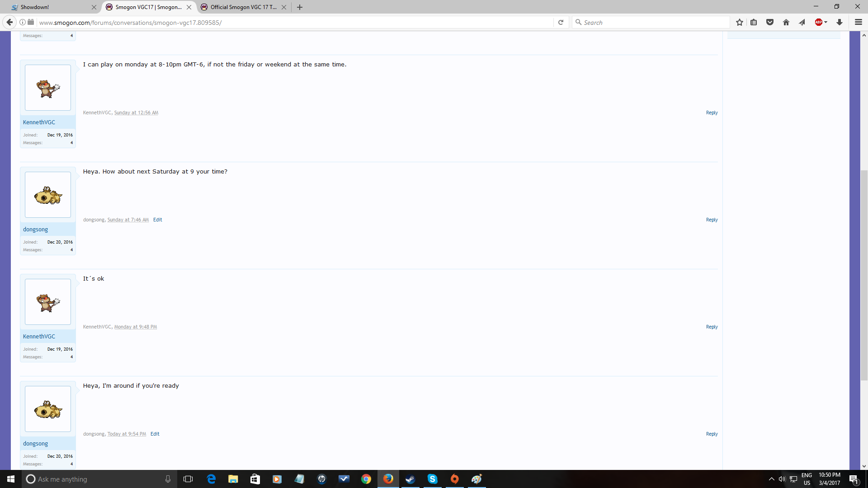The width and height of the screenshot is (868, 488).
Task: Show hidden system tray icons
Action: pyautogui.click(x=771, y=479)
